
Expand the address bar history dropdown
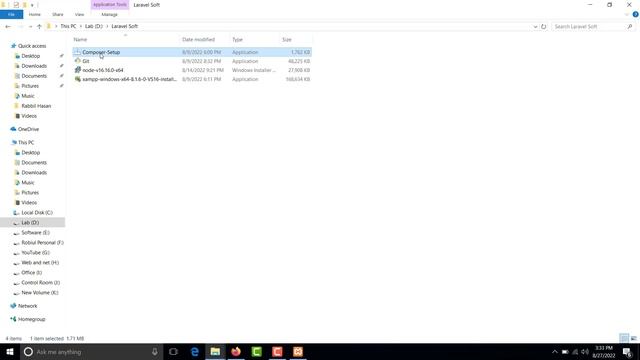(x=535, y=27)
